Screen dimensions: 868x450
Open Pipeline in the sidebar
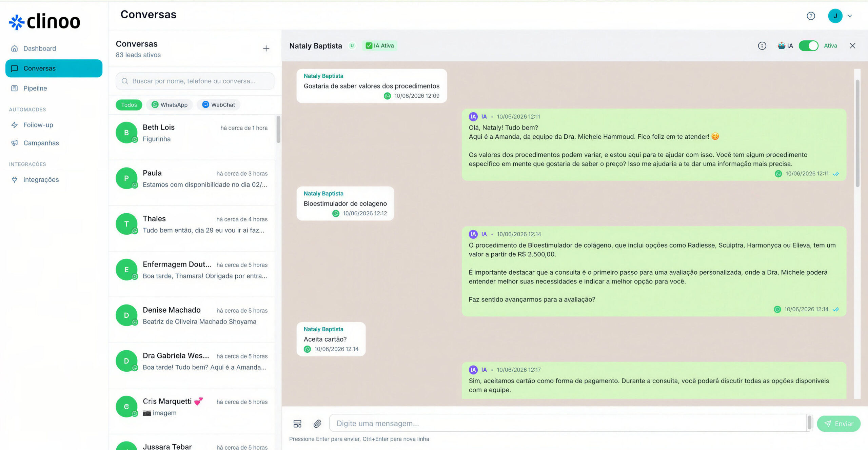pyautogui.click(x=54, y=88)
